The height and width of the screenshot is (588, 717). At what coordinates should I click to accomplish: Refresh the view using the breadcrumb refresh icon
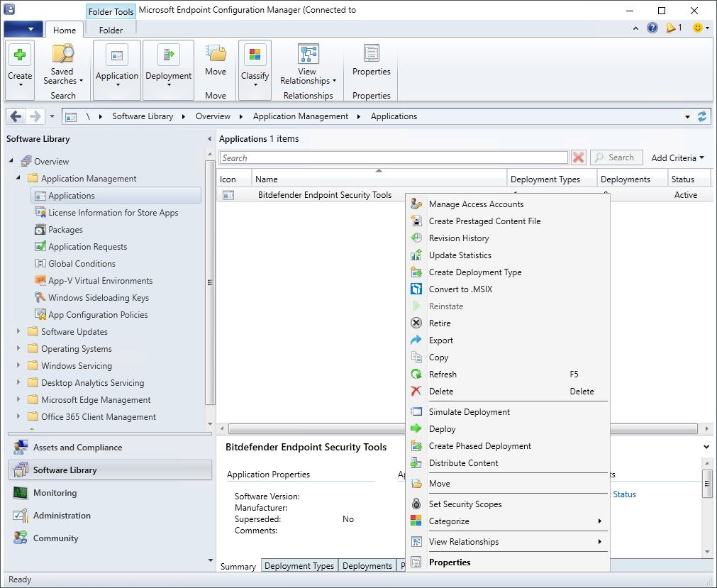[702, 116]
